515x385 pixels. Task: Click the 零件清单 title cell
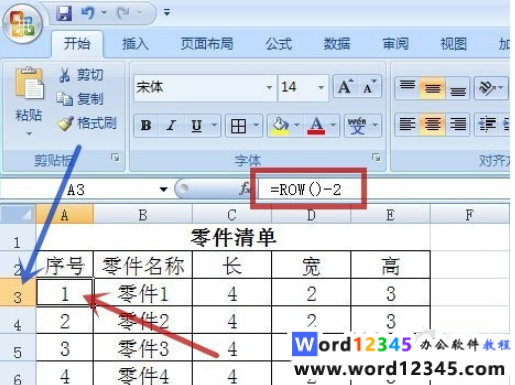(x=233, y=238)
